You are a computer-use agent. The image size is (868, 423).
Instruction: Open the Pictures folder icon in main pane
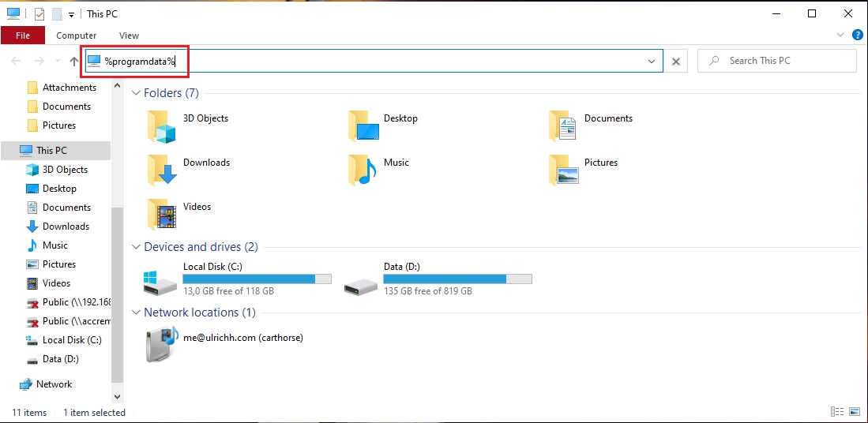(564, 170)
